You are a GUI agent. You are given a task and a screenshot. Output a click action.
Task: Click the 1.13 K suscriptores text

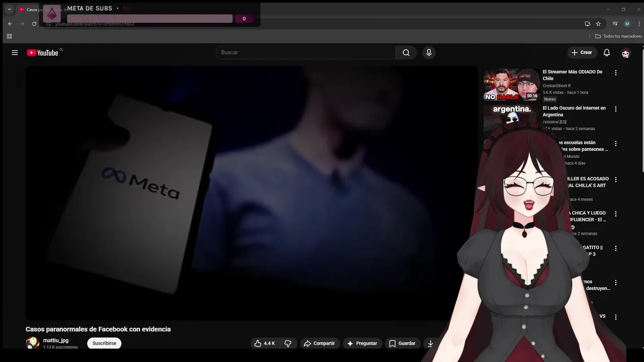pos(60,347)
